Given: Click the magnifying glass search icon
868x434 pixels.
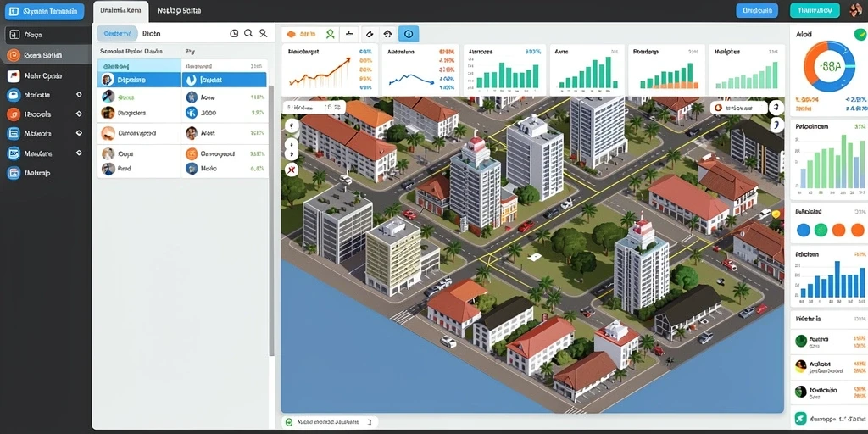Looking at the screenshot, I should click(x=248, y=33).
